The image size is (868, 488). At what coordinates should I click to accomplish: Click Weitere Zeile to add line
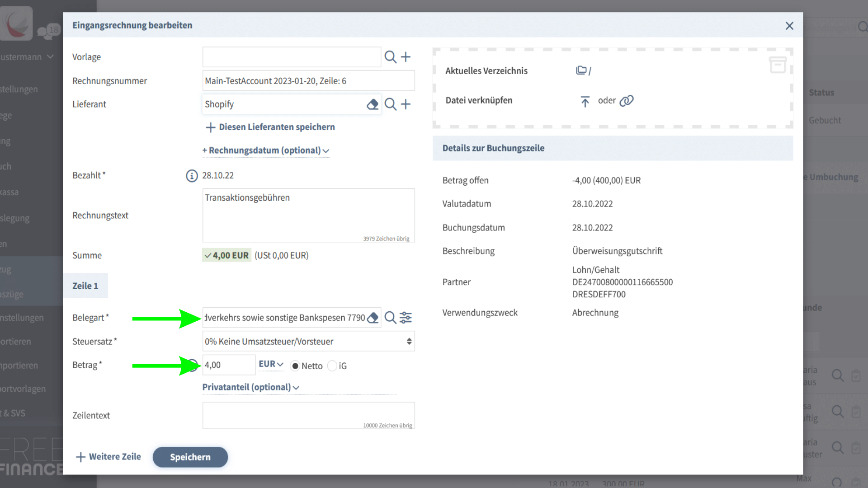click(x=108, y=457)
